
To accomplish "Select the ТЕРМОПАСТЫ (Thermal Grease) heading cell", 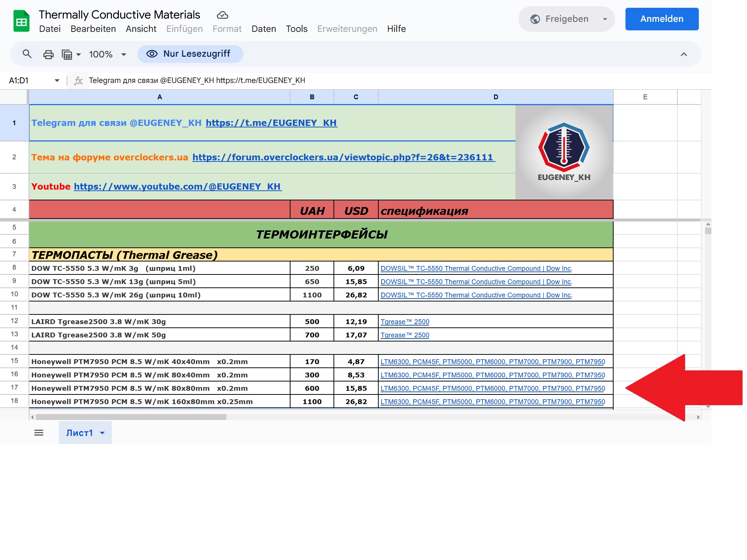I will pos(321,255).
